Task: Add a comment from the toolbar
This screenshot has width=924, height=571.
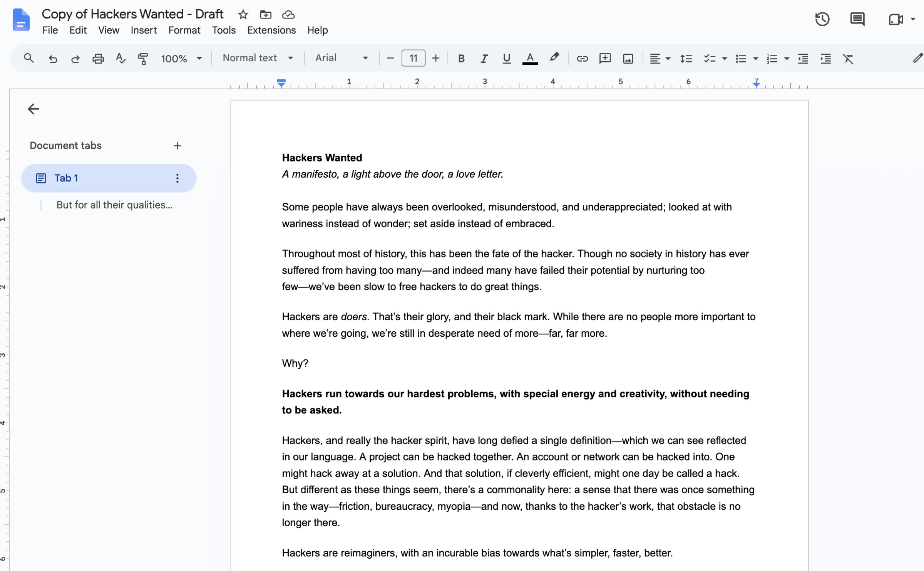Action: (x=605, y=59)
